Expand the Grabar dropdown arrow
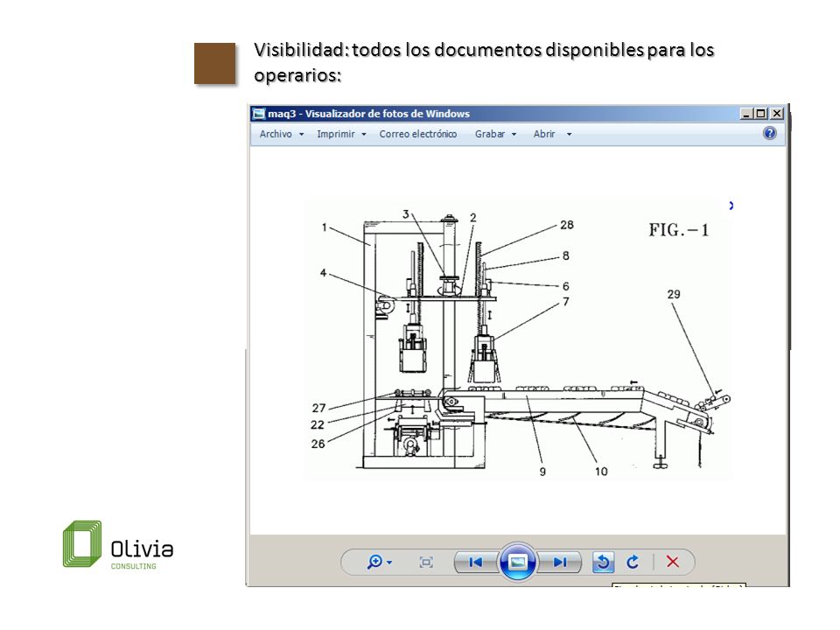This screenshot has height=630, width=840. pos(514,135)
